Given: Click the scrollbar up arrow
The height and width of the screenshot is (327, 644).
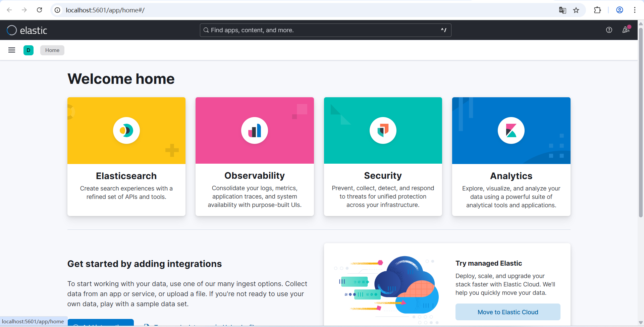Looking at the screenshot, I should pos(641,24).
